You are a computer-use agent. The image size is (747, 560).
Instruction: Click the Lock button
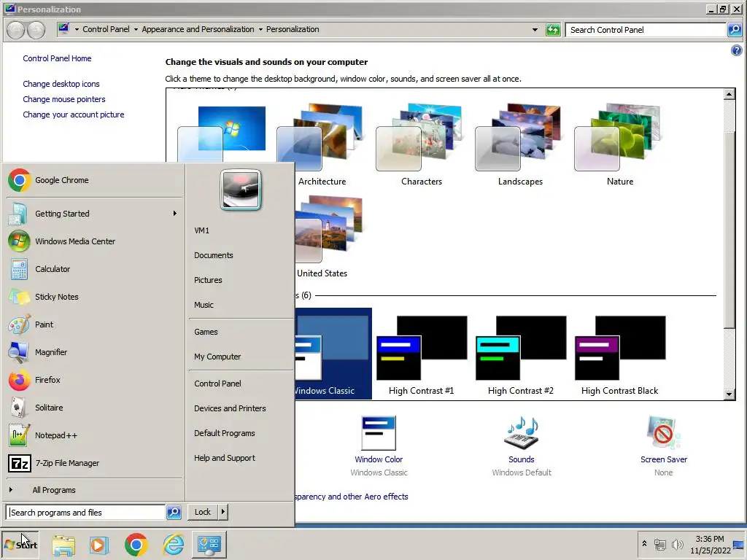click(x=203, y=512)
